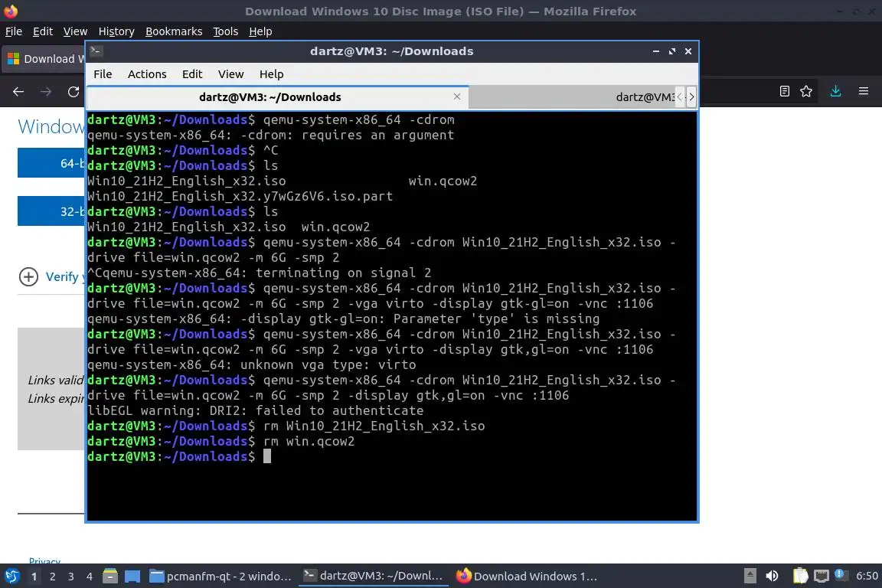Open the terminal View menu

[230, 74]
